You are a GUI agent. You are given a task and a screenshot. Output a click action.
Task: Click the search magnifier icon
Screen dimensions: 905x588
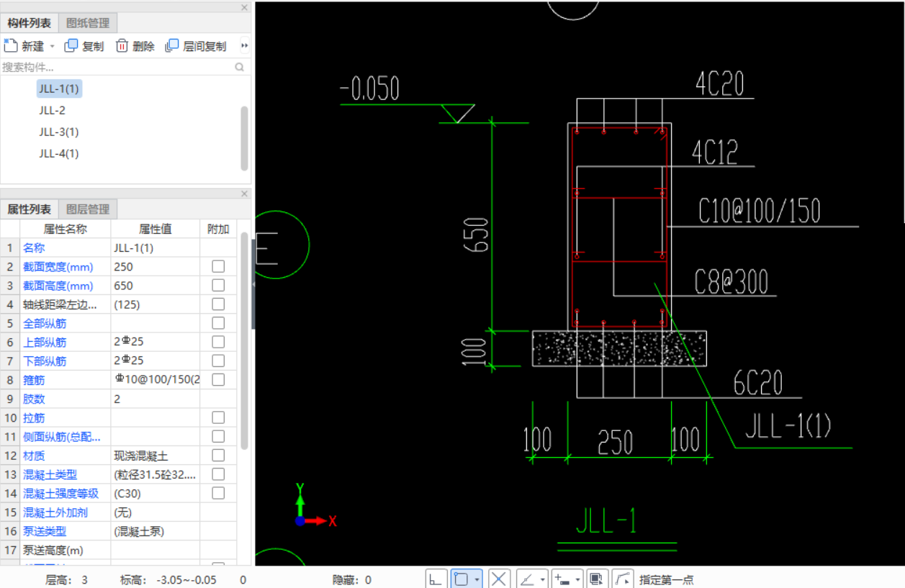[240, 67]
